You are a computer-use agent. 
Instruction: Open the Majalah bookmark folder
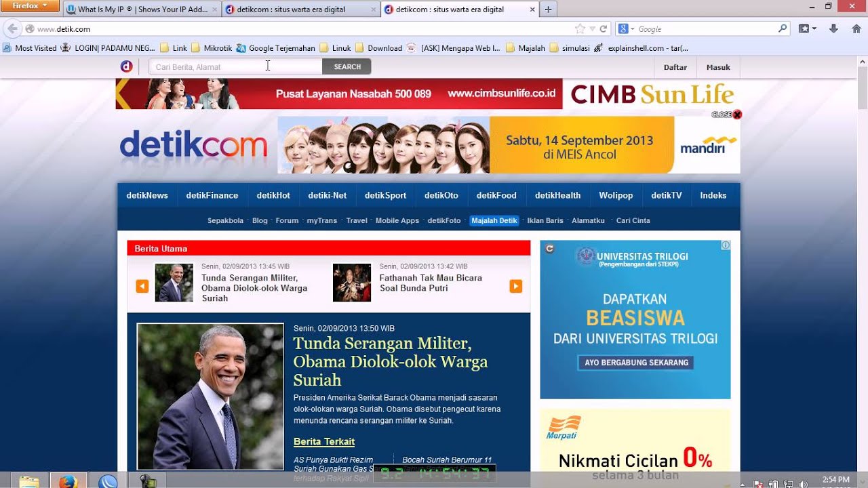pos(526,48)
